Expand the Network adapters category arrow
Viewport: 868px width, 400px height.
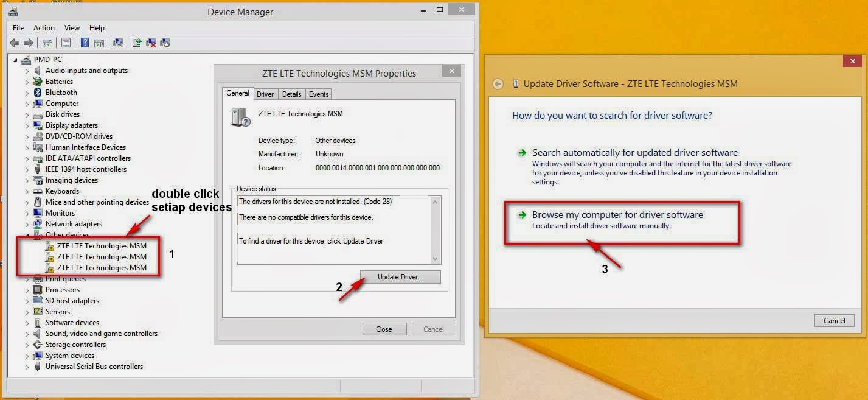click(x=27, y=225)
